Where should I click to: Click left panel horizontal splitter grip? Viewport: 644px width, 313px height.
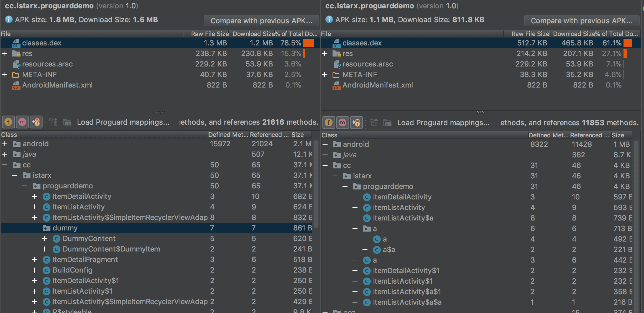pyautogui.click(x=160, y=112)
